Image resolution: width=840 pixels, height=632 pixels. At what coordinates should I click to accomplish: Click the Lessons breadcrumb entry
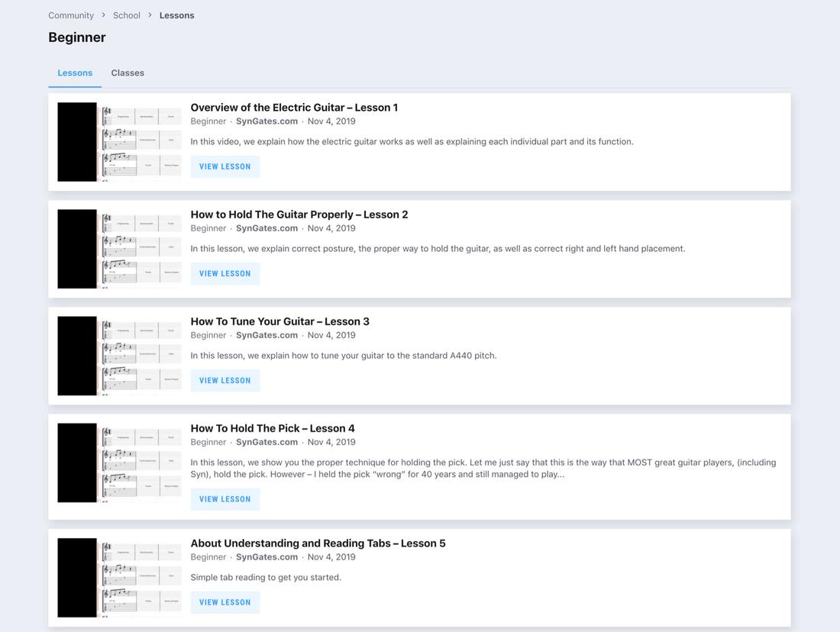176,15
